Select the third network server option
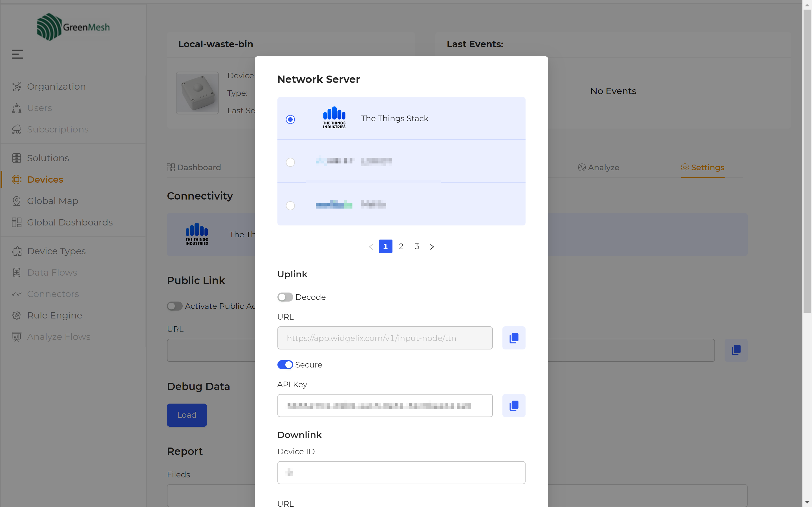This screenshot has height=507, width=812. click(x=290, y=205)
